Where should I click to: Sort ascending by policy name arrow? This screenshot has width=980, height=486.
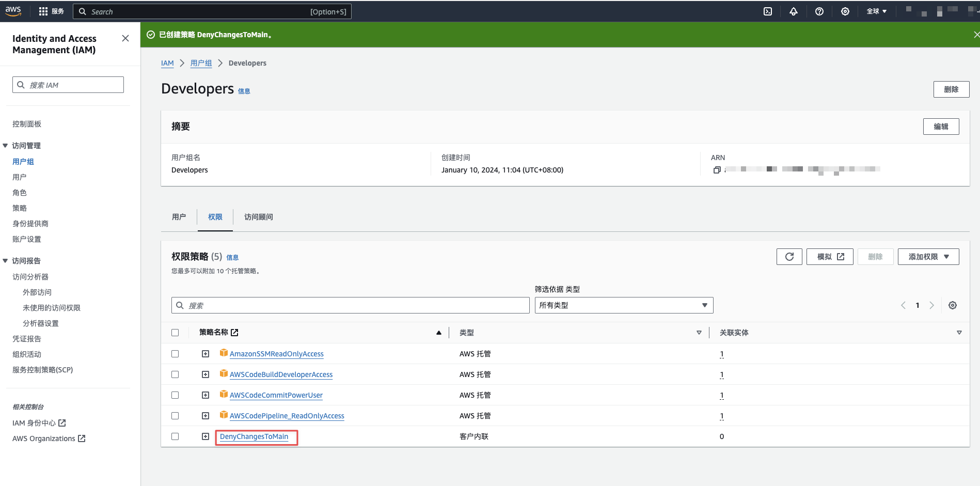439,333
